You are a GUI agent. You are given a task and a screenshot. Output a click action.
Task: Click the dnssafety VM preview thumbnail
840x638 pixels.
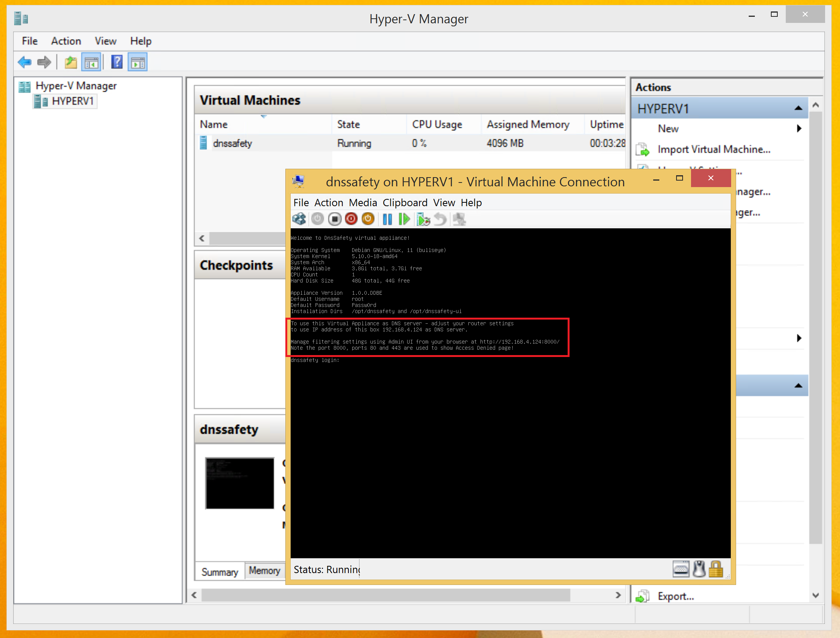[240, 483]
